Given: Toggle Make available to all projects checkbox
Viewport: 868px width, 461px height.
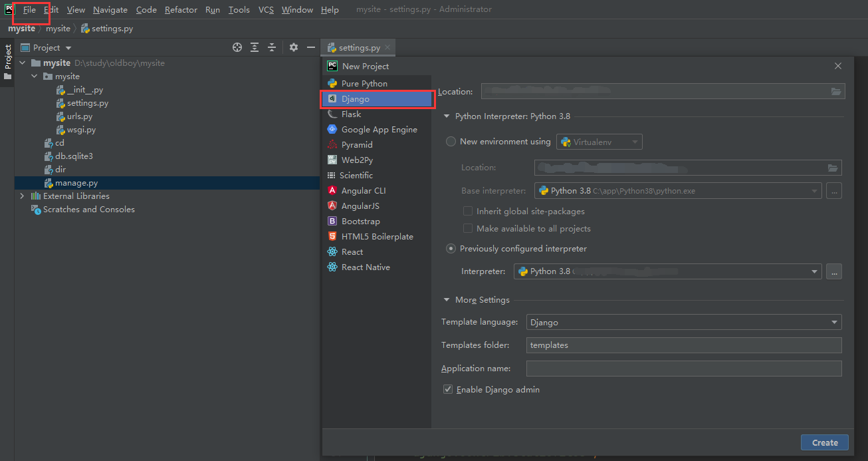Looking at the screenshot, I should [468, 228].
